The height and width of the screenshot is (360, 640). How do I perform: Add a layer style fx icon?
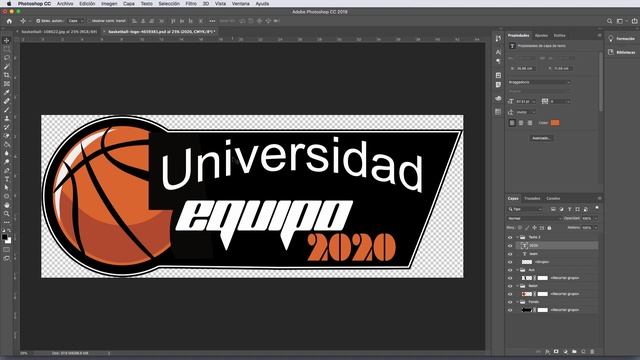[x=547, y=351]
